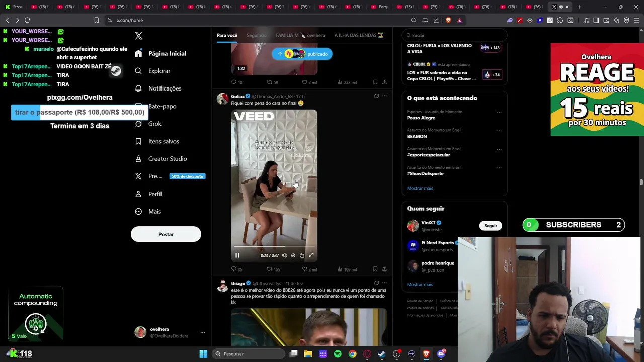Click Mostrar mais under trends
This screenshot has width=644, height=362.
(420, 188)
